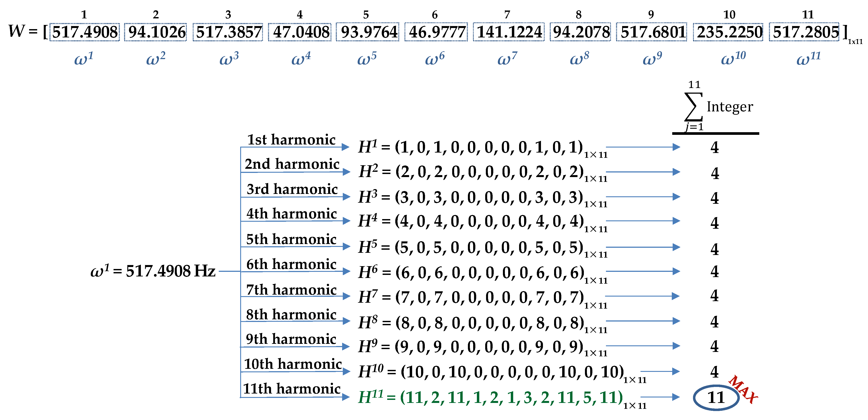
Task: Click the arrowhead after the H1 vector
Action: (x=676, y=147)
